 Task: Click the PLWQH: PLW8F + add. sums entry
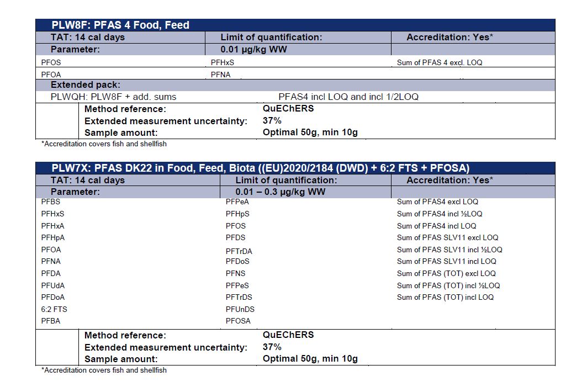pos(113,97)
